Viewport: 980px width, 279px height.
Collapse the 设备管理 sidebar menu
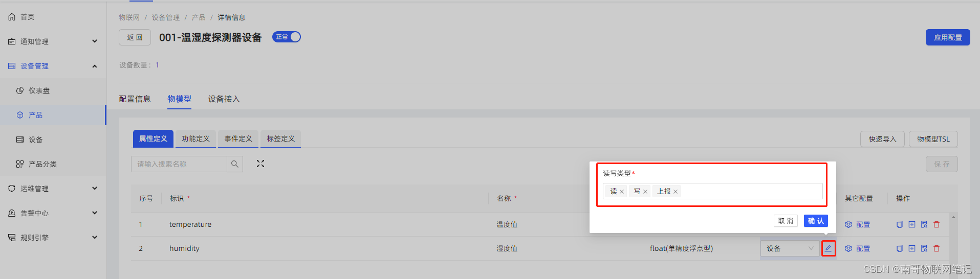[x=53, y=66]
